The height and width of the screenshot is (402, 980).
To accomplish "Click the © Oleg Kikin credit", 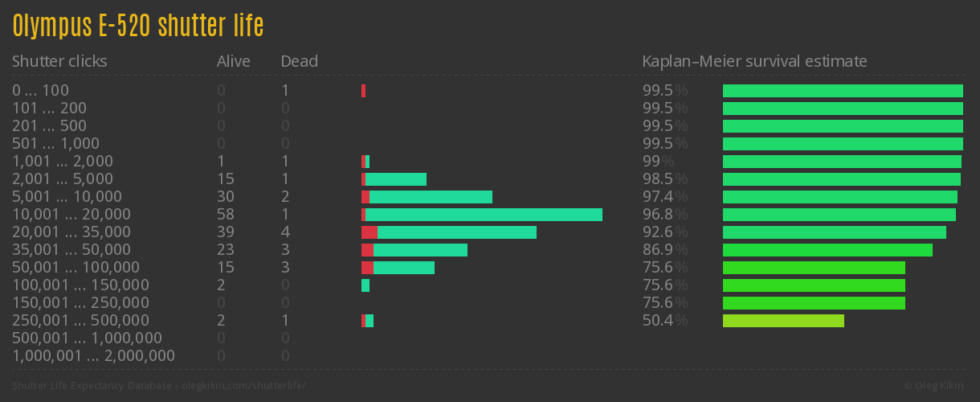I will click(935, 386).
